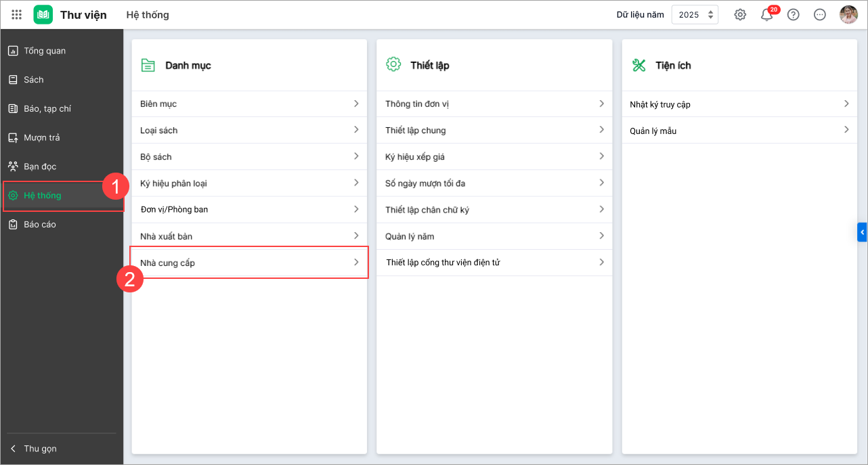868x465 pixels.
Task: Go to Tổng quan in sidebar
Action: point(45,51)
